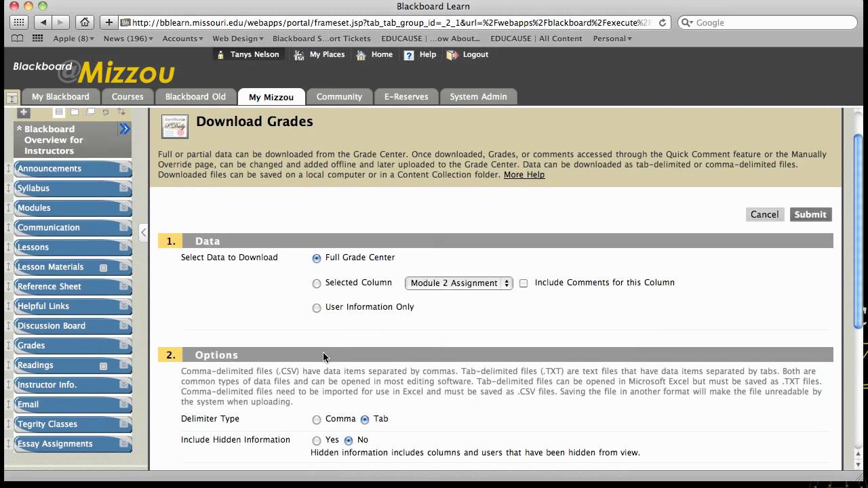Click the Help question mark icon
This screenshot has height=488, width=868.
pyautogui.click(x=409, y=55)
